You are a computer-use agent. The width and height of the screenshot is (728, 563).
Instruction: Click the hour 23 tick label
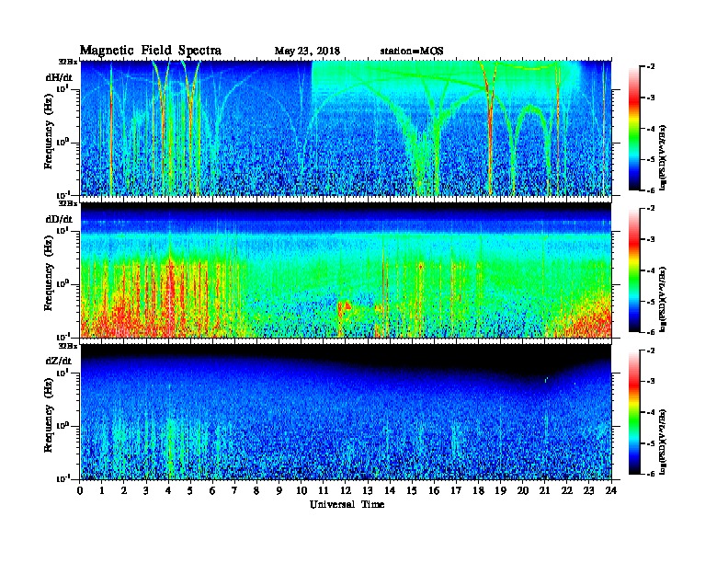point(589,491)
